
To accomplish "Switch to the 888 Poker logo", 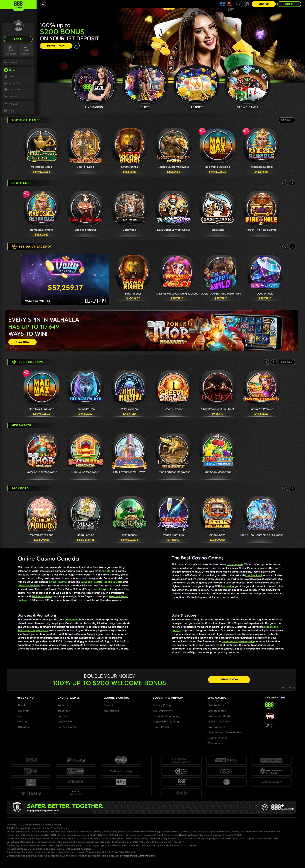I will tap(222, 4).
